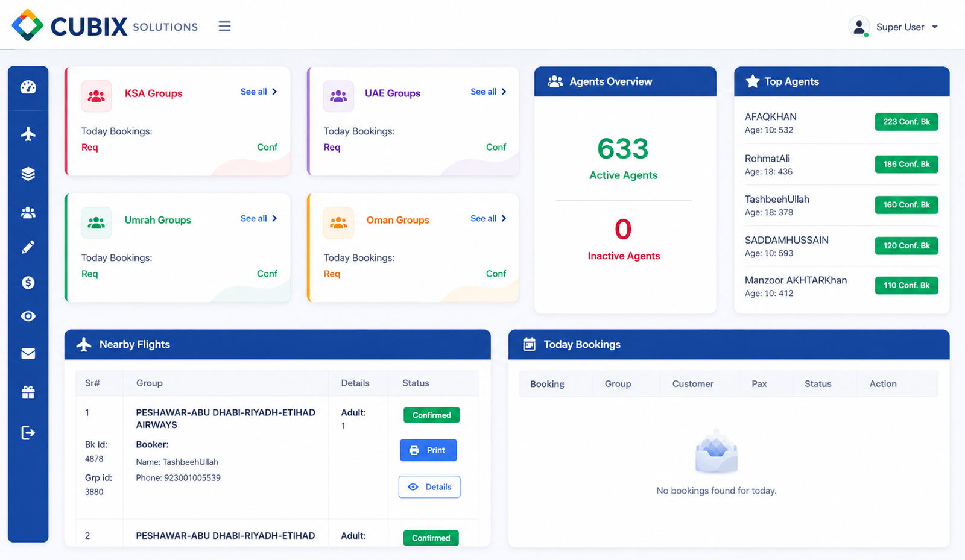Toggle the hamburger menu icon
This screenshot has height=560, width=965.
click(x=224, y=26)
